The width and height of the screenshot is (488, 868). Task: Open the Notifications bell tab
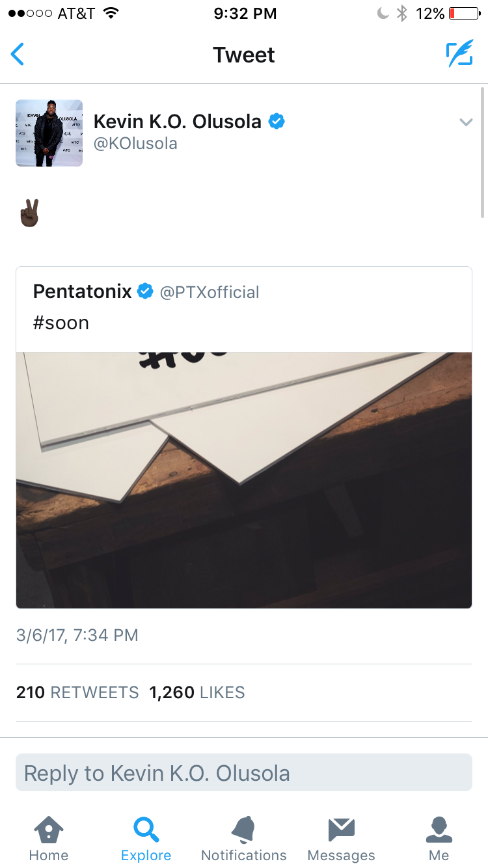(x=244, y=838)
